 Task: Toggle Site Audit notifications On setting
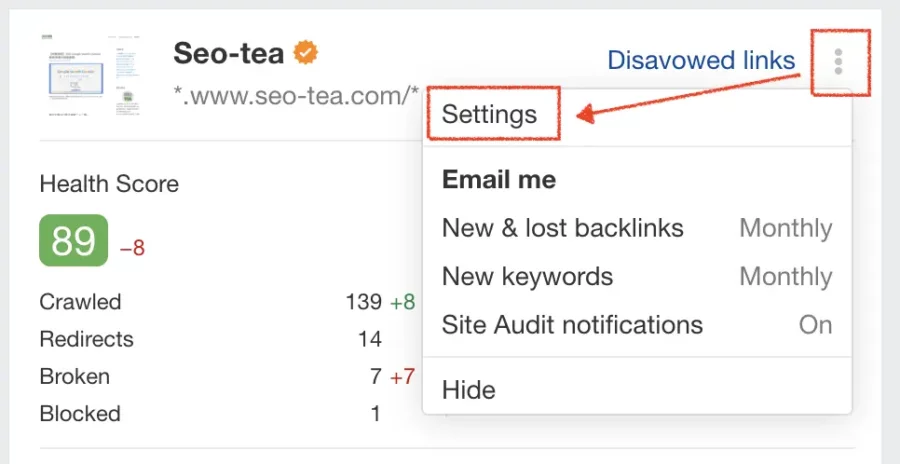click(815, 325)
